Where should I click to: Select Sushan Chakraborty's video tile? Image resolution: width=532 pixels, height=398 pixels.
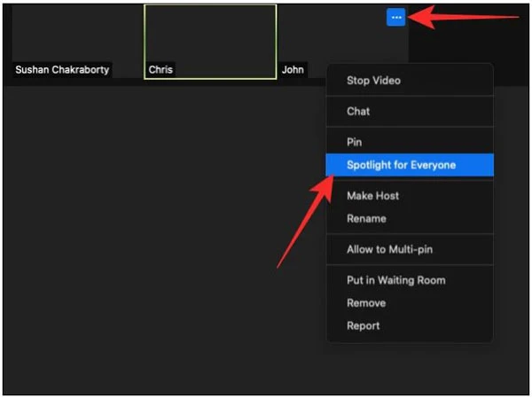[77, 42]
